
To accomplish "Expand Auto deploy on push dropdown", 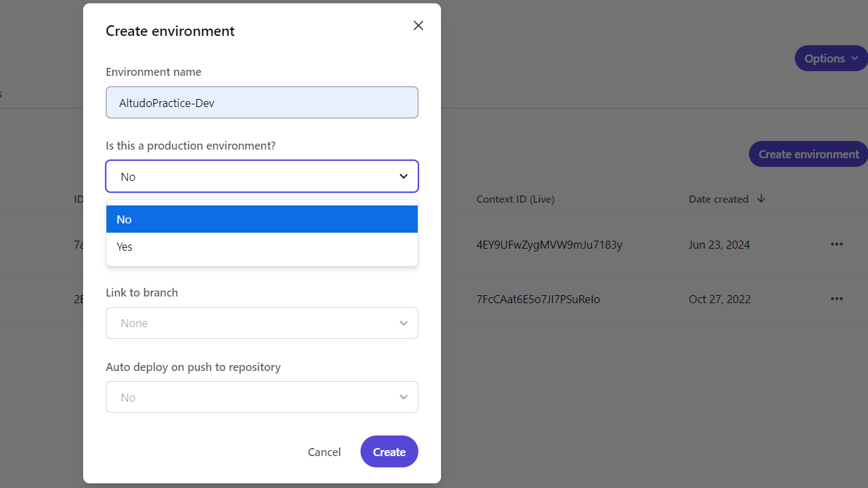I will point(261,398).
